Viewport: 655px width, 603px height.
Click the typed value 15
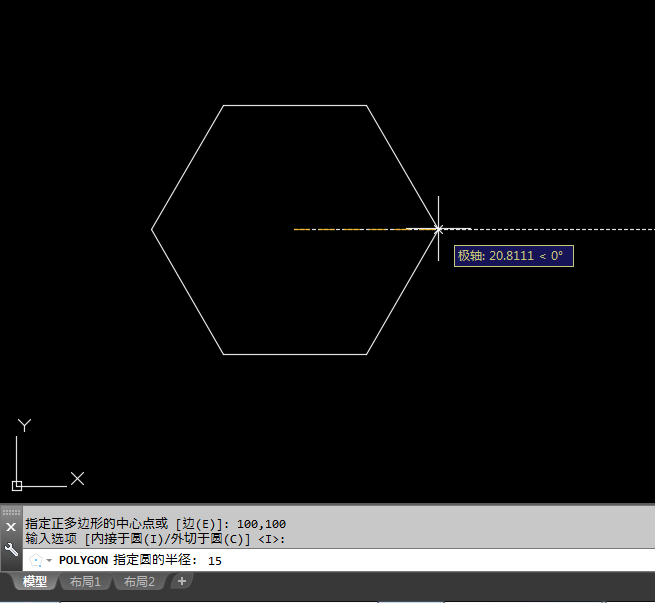[215, 561]
